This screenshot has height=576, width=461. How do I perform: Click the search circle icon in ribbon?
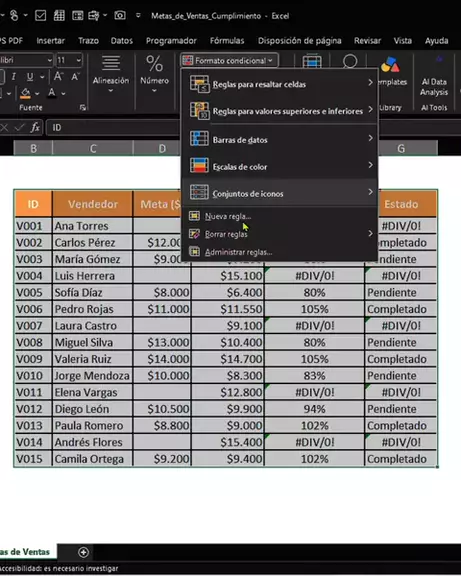coord(350,61)
